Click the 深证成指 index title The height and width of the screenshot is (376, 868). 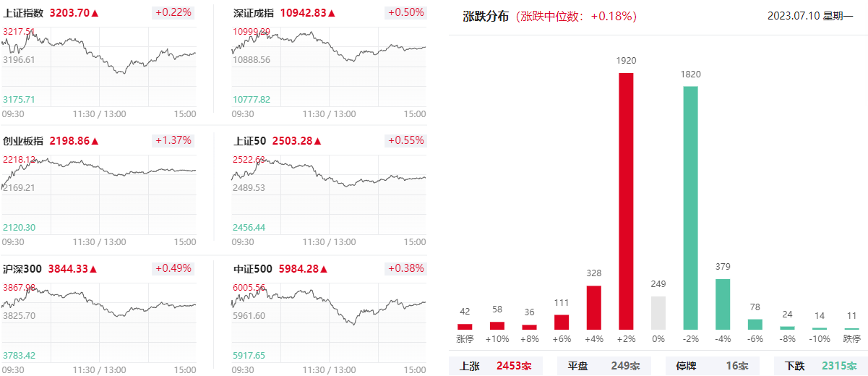point(253,13)
